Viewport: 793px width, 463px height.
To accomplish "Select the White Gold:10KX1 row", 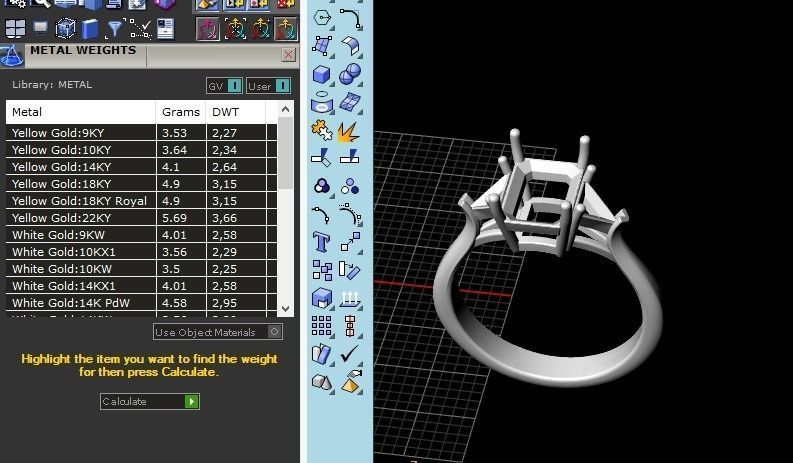I will point(141,251).
